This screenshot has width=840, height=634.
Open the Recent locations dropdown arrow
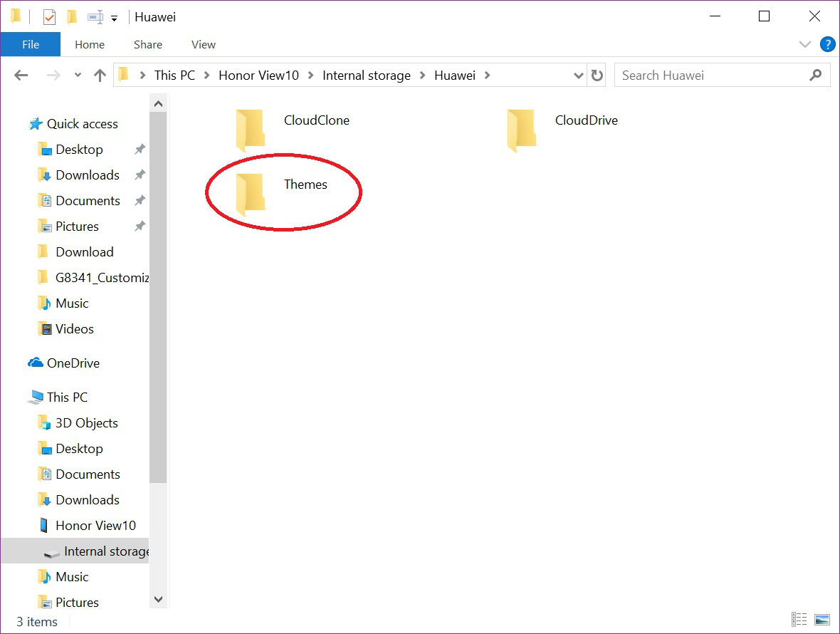point(78,75)
